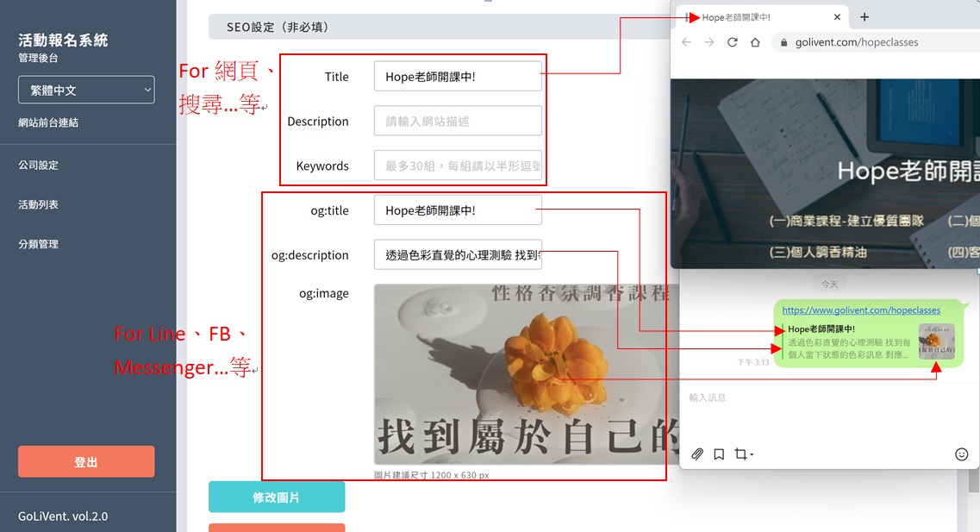The height and width of the screenshot is (532, 980).
Task: Click the SEO Description input field
Action: click(458, 122)
